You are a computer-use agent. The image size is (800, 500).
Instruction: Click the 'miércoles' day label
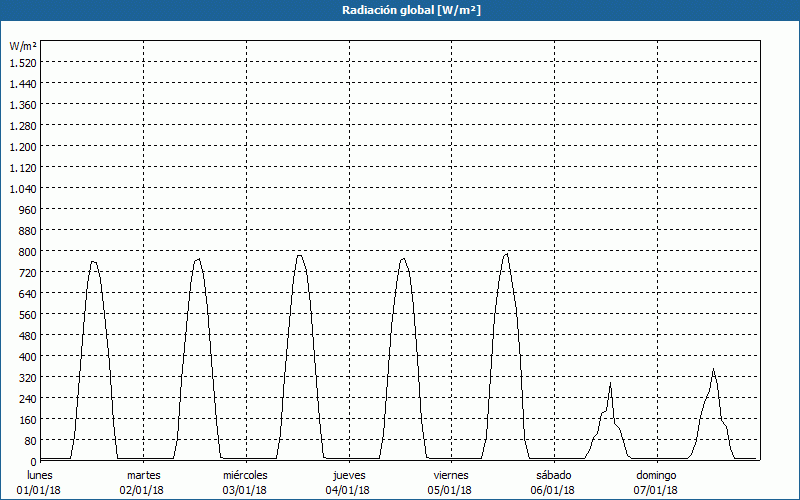(245, 475)
